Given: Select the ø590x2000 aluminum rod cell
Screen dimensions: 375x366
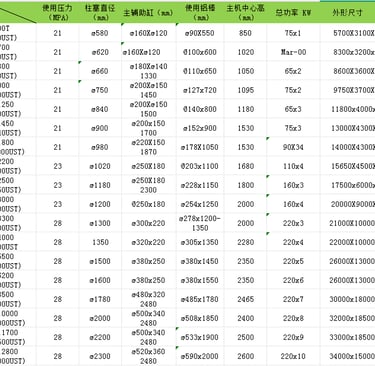Looking at the screenshot, I should tap(200, 356).
